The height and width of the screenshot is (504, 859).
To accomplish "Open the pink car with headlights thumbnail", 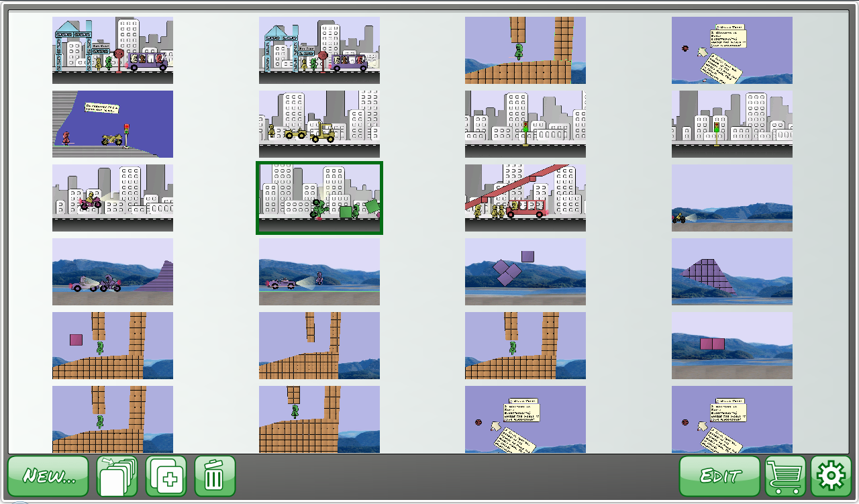I will (319, 272).
